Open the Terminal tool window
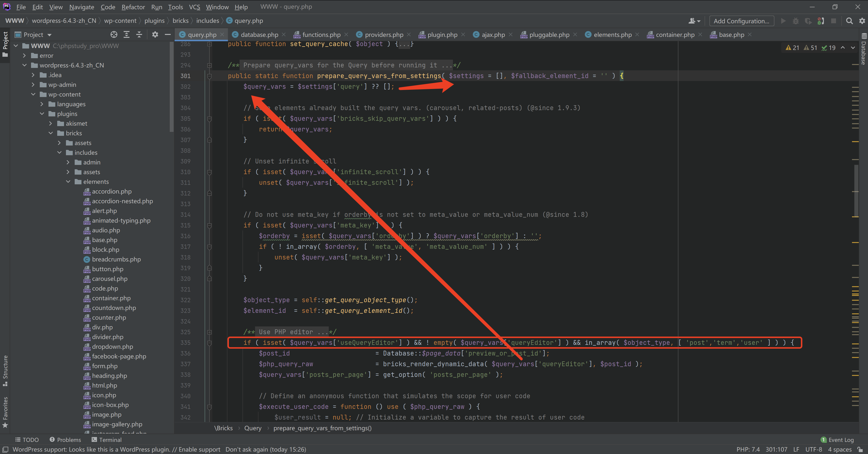This screenshot has width=868, height=454. [106, 439]
